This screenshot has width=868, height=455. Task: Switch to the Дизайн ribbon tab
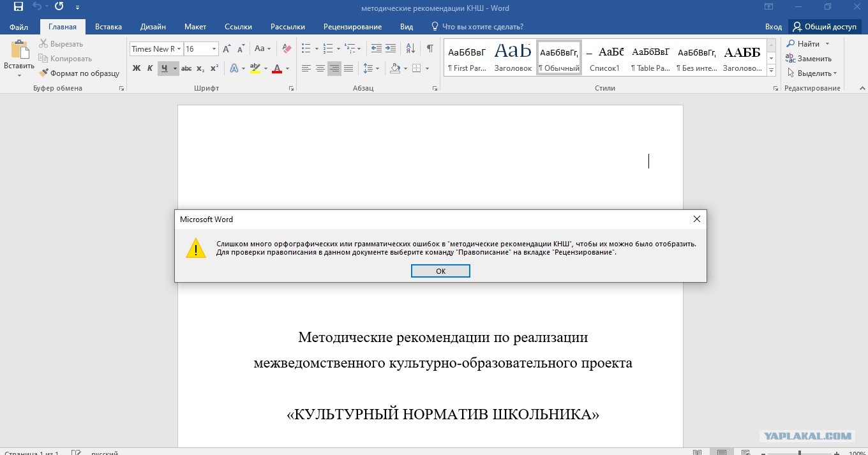pos(153,27)
